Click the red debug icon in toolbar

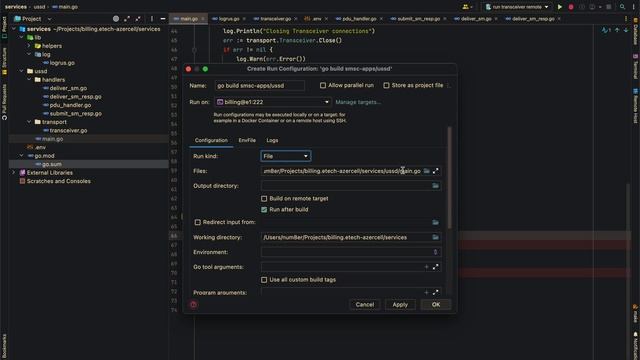coord(571,7)
